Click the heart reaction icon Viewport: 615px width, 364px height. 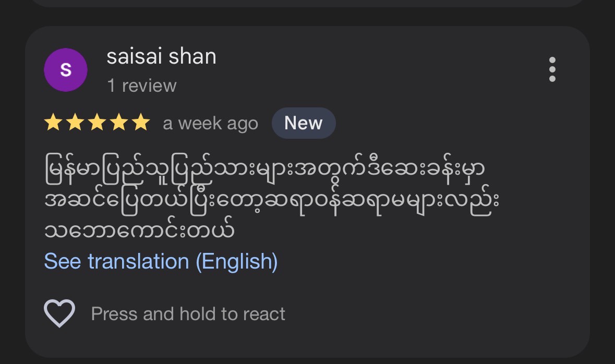pos(59,313)
